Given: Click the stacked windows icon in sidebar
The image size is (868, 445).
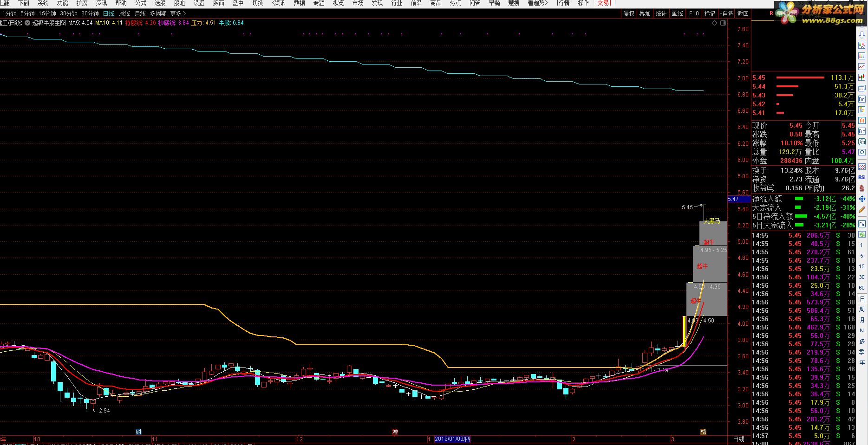Looking at the screenshot, I should (862, 88).
